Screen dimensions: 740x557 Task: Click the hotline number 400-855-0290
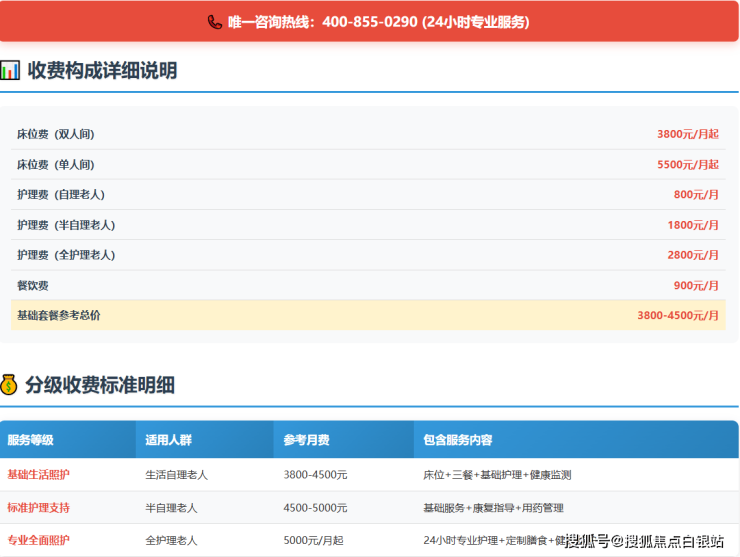click(370, 22)
